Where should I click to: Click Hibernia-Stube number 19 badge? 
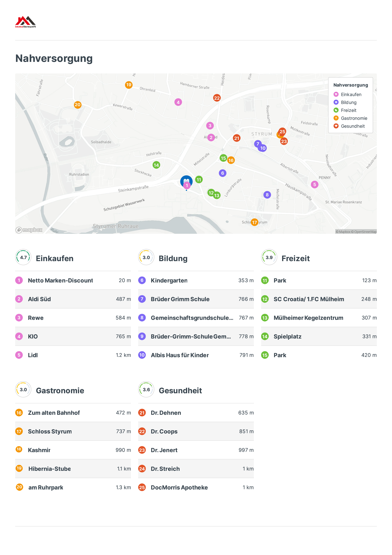(x=19, y=468)
